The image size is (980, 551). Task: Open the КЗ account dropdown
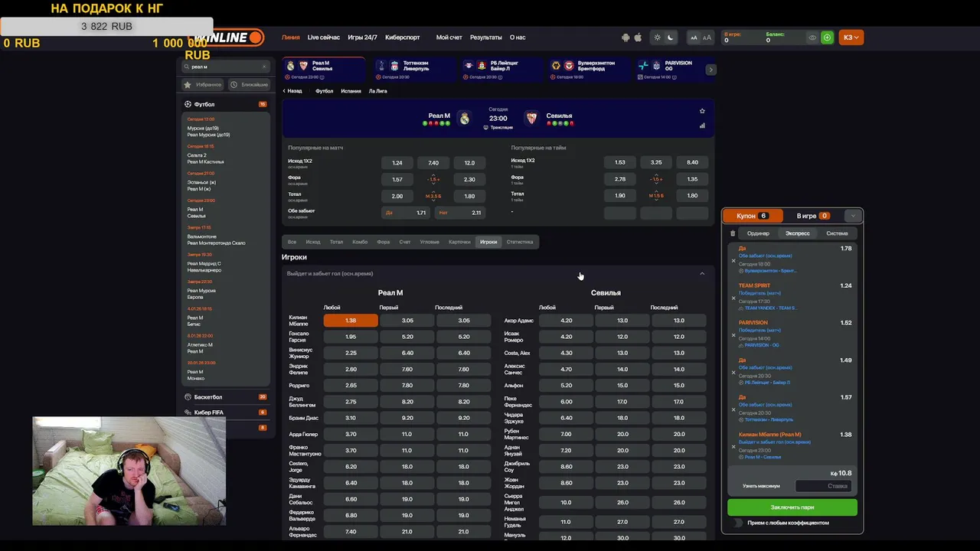pos(851,37)
